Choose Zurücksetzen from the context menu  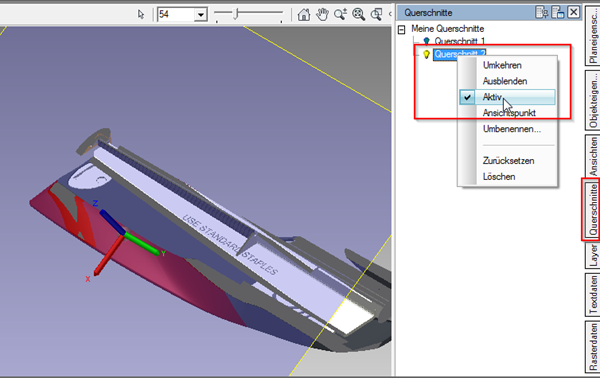pos(508,161)
